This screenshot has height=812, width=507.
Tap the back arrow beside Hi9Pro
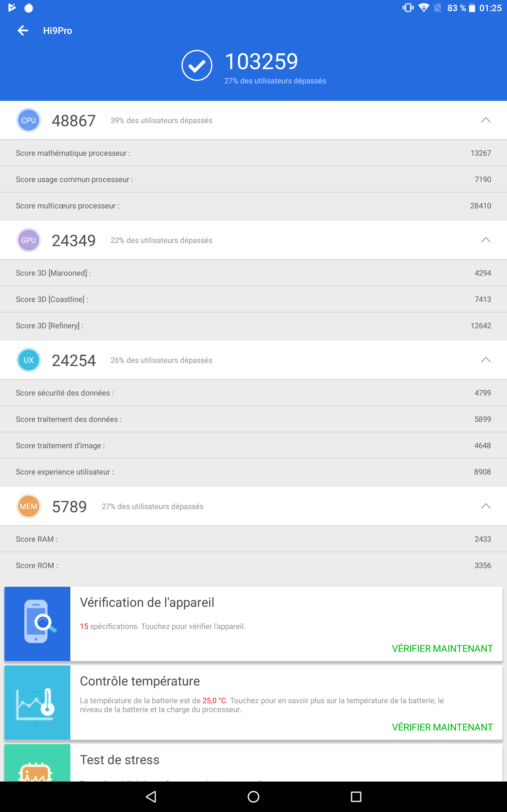click(23, 30)
